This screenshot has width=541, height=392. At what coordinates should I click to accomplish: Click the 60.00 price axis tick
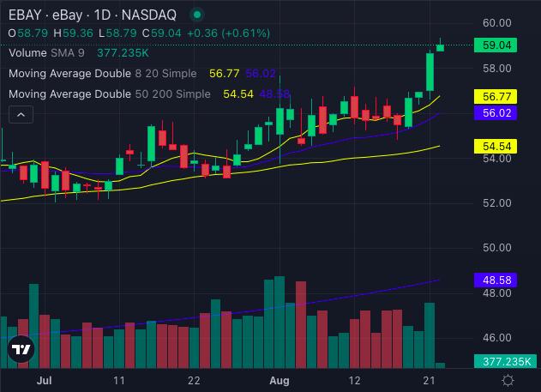pos(496,23)
